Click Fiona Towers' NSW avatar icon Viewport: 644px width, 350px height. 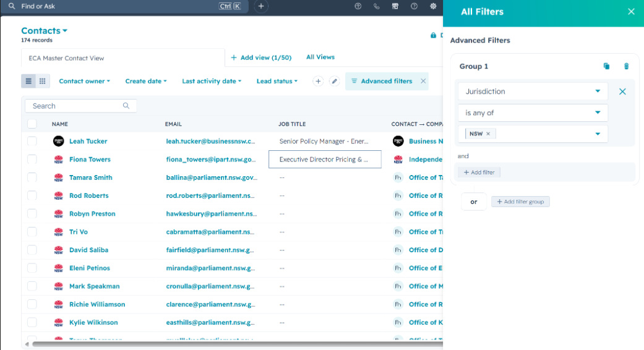tap(59, 159)
